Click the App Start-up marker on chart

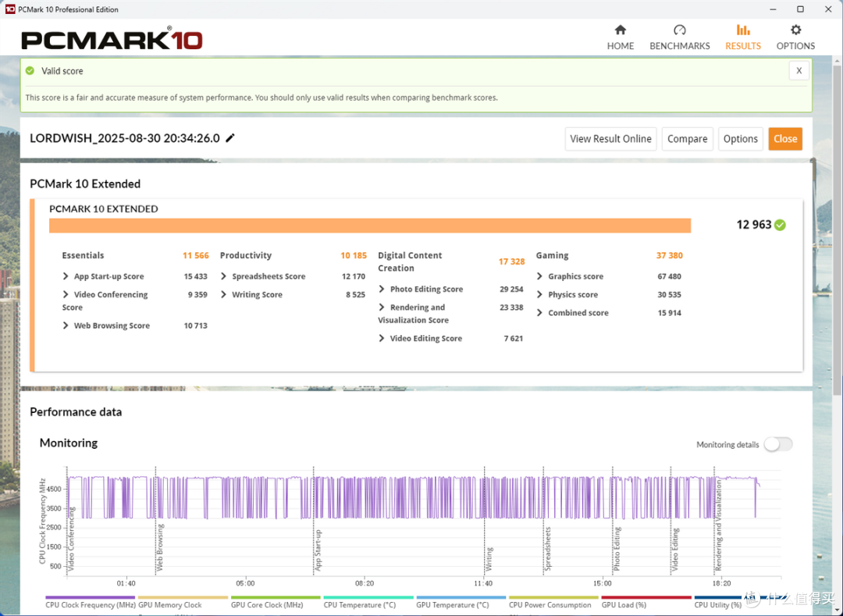[318, 550]
